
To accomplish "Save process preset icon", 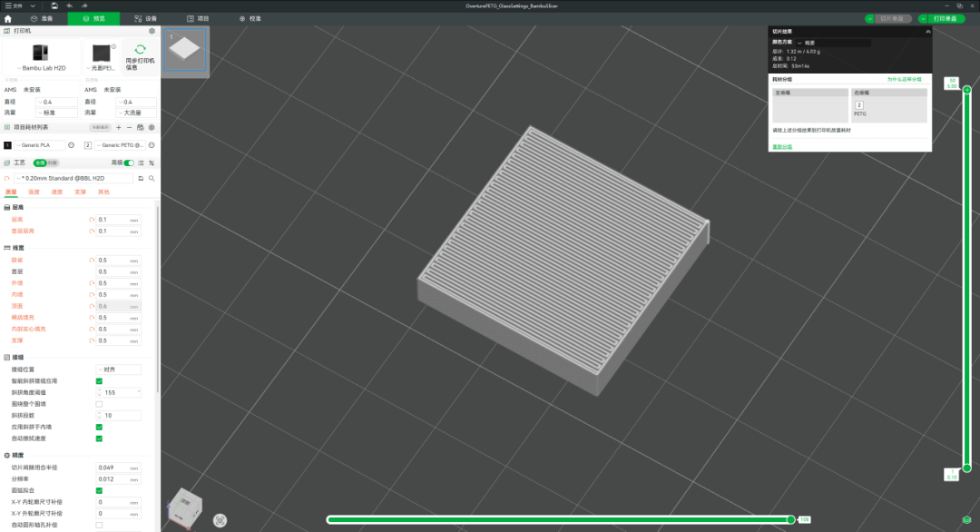I will [x=142, y=179].
